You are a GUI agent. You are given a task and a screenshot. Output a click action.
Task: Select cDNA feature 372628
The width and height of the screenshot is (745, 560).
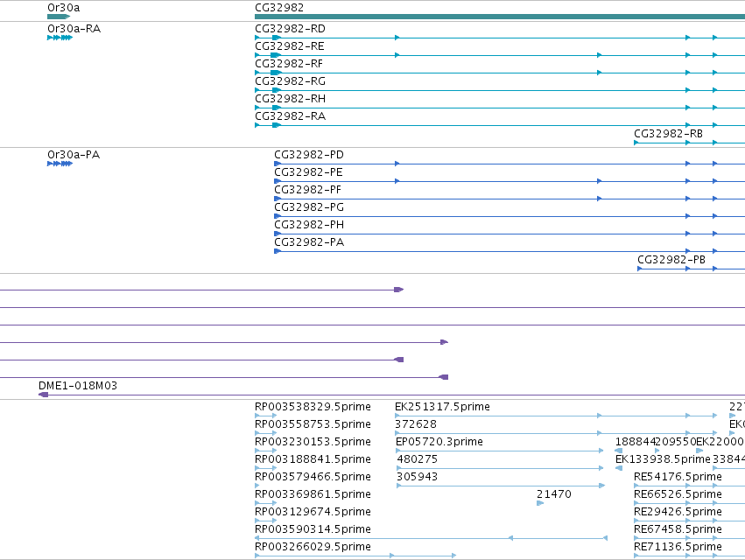(416, 424)
